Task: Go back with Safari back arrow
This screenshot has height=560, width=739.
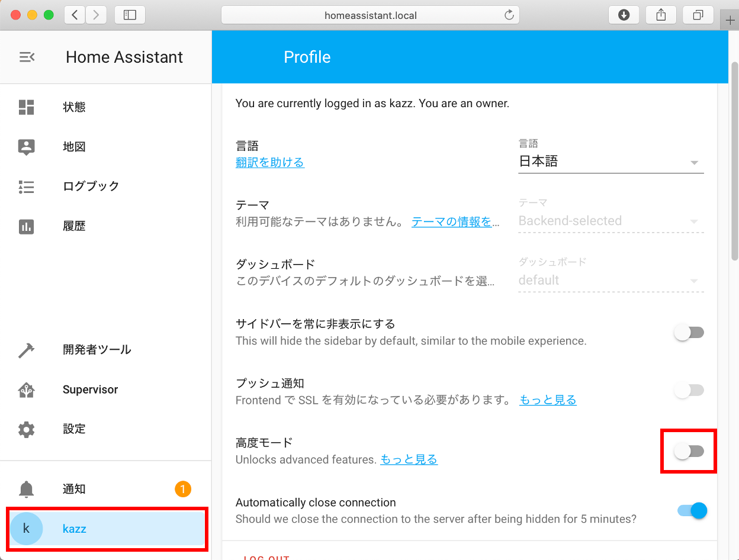Action: 75,15
